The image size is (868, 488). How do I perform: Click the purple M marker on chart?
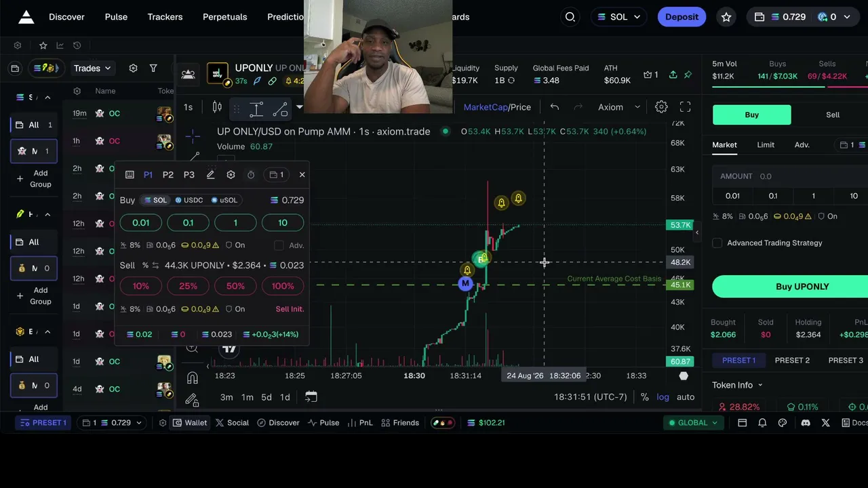tap(465, 284)
